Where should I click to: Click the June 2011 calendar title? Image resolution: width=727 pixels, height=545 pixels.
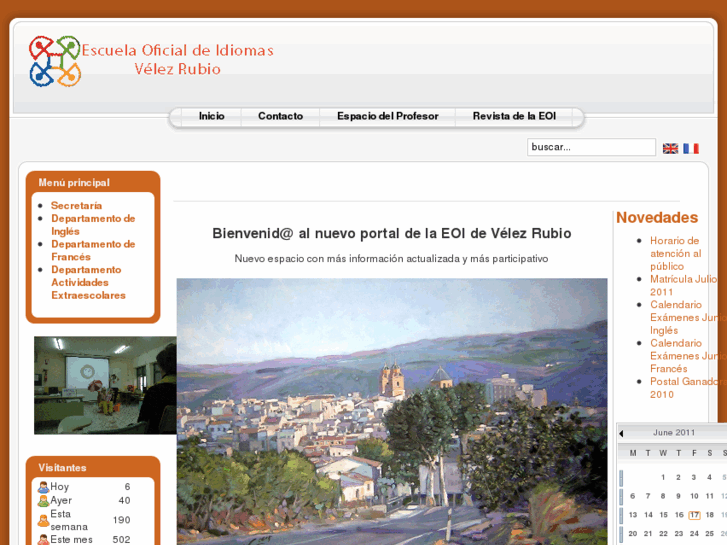[x=674, y=433]
